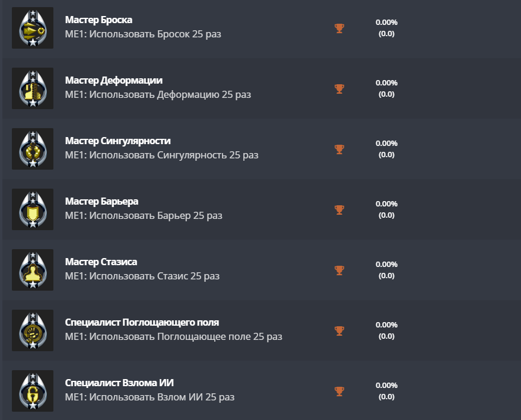Click the bronze trophy beside Мастер Стазиса
The height and width of the screenshot is (420, 521).
[339, 270]
